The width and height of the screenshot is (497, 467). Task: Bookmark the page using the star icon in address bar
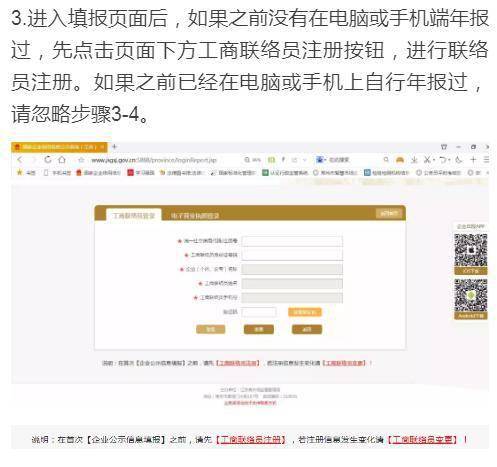[81, 160]
